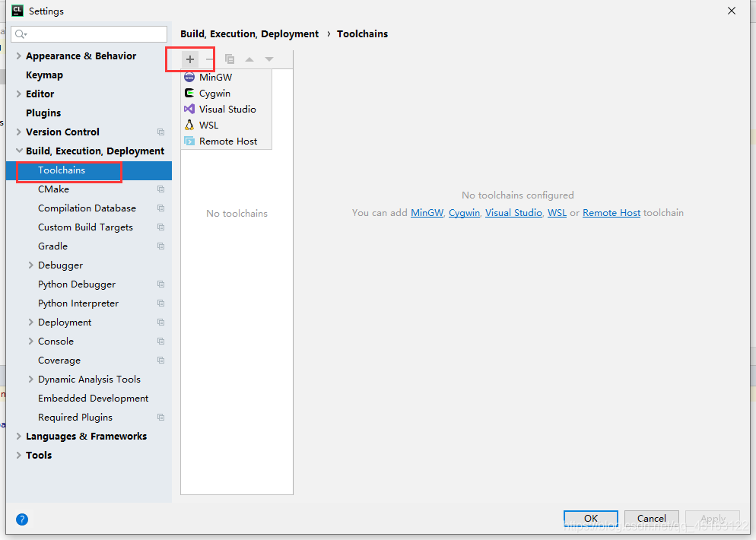
Task: Choose MinGW from the add popup
Action: click(x=226, y=77)
